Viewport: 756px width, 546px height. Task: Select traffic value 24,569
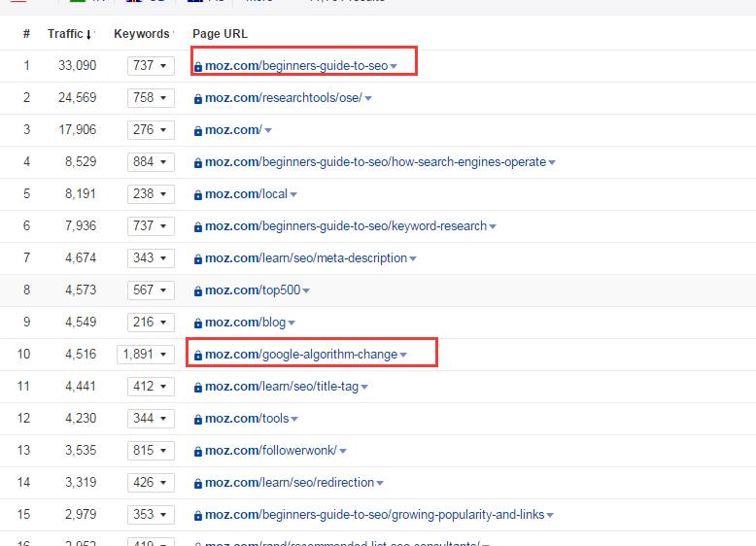click(77, 98)
